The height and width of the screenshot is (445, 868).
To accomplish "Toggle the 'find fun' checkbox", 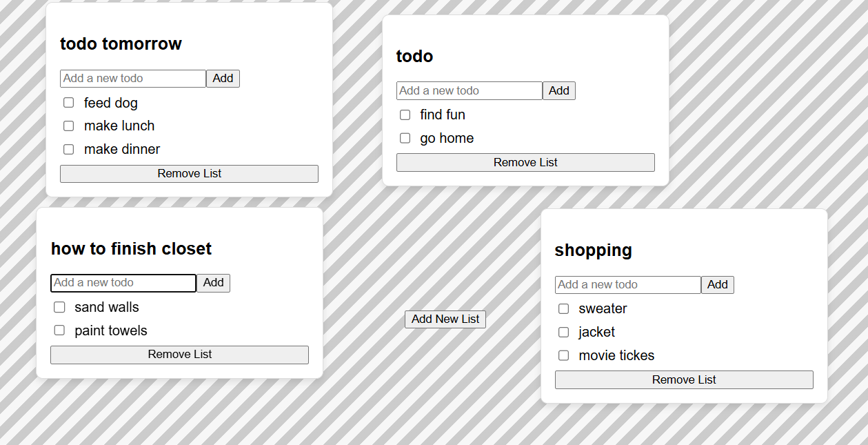I will [x=405, y=115].
